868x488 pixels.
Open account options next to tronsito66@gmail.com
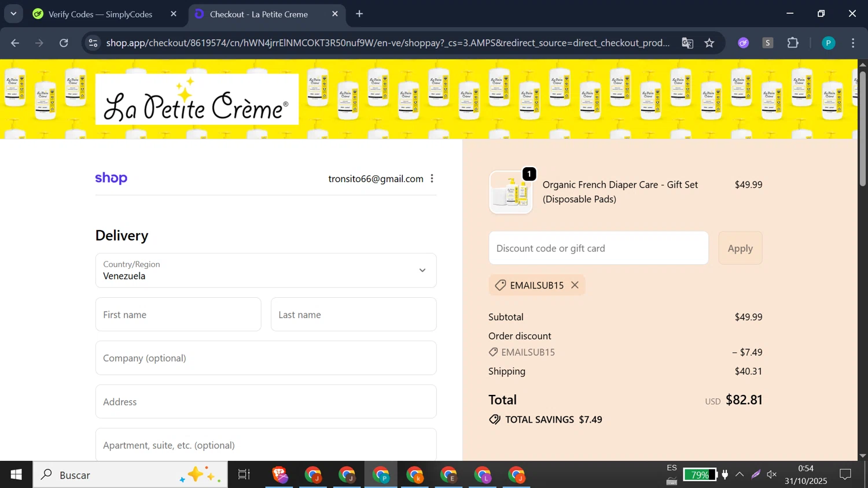point(432,179)
